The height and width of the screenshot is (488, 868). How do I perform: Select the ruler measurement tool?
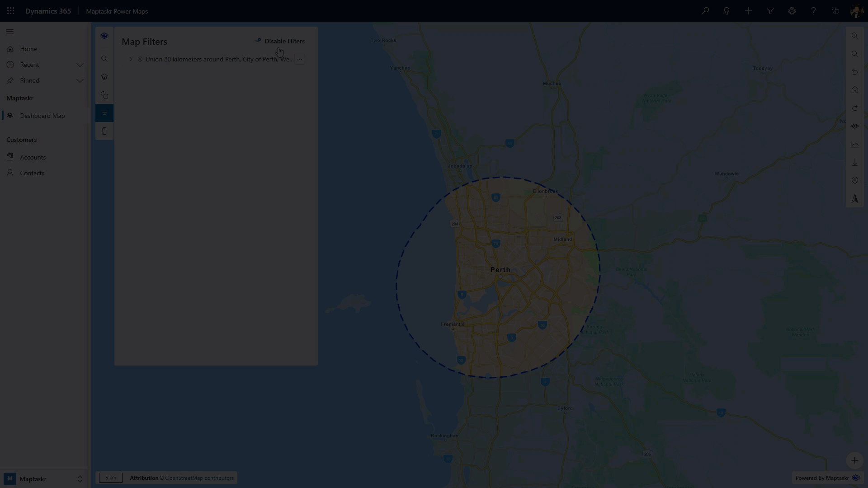pos(104,131)
